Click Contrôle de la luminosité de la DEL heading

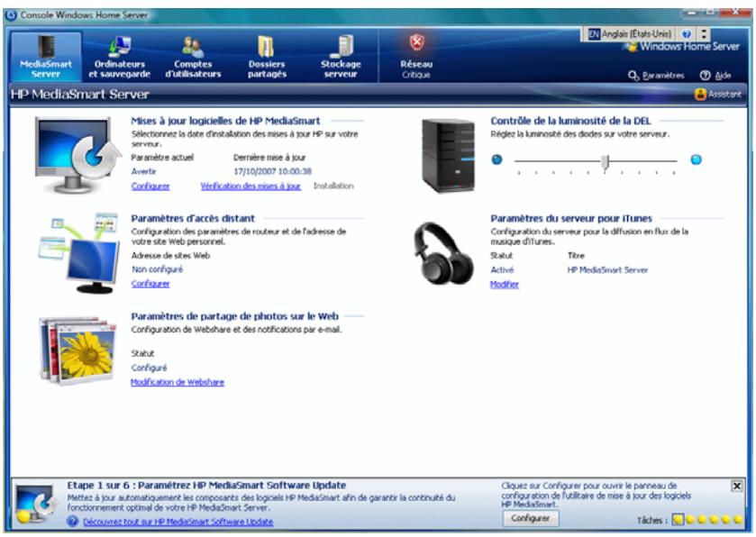570,121
